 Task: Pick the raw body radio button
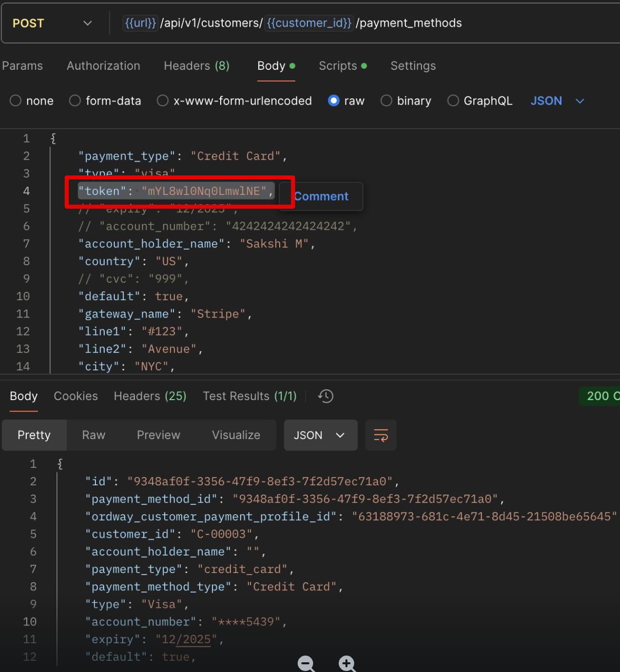(x=334, y=101)
